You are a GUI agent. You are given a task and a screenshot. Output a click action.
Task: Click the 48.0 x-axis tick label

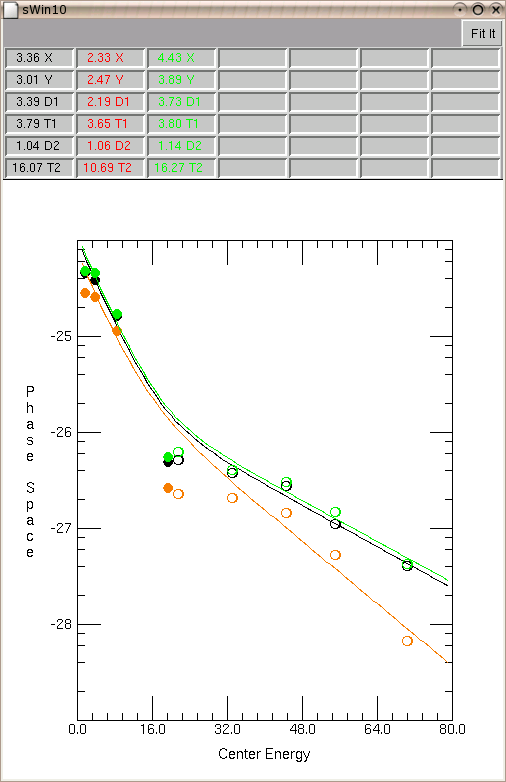click(302, 729)
